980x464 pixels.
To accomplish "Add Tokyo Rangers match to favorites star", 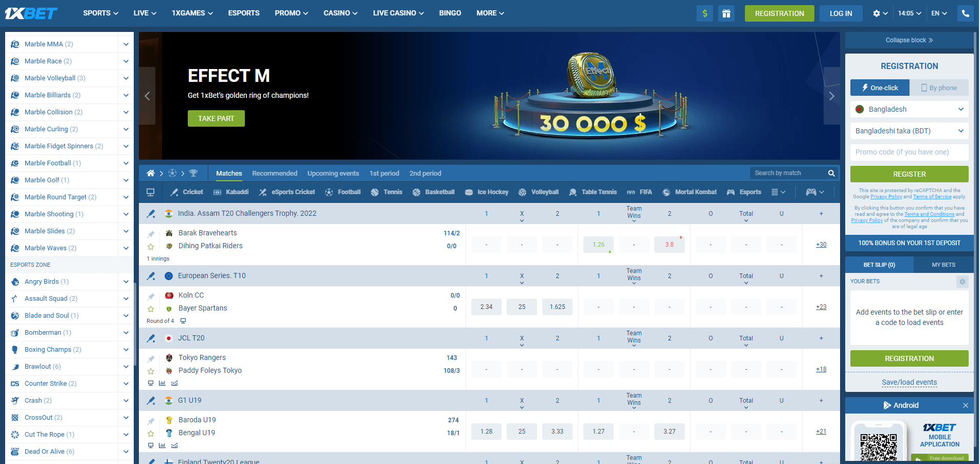I will click(x=151, y=371).
